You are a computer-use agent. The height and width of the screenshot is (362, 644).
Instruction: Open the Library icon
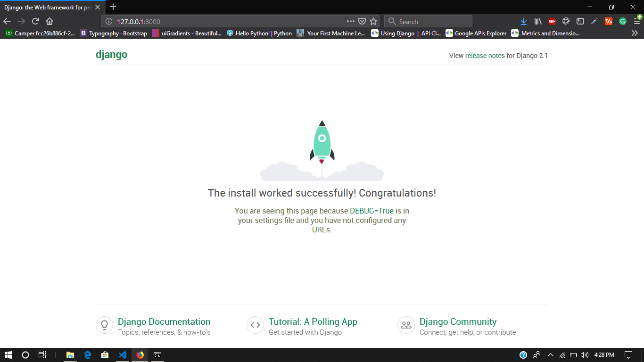tap(538, 21)
